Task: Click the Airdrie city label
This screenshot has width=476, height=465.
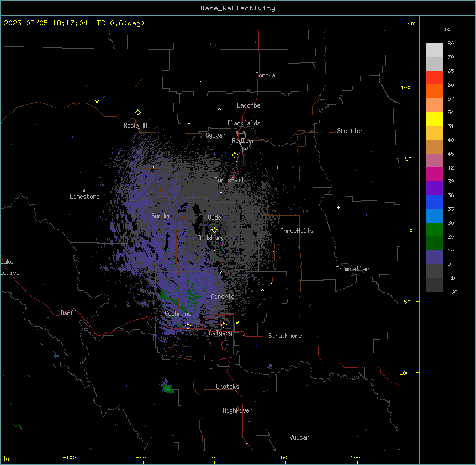Action: pyautogui.click(x=223, y=297)
